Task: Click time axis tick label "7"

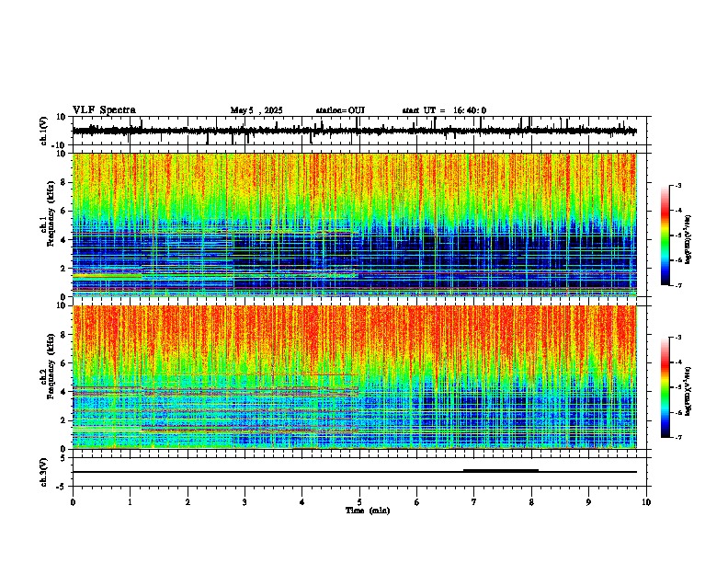Action: coord(474,502)
